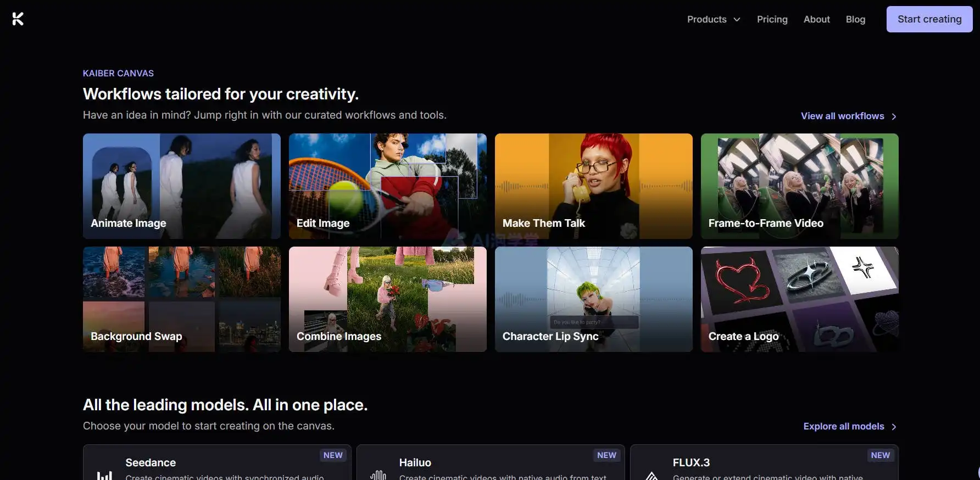Open the About page
Viewport: 980px width, 480px height.
(816, 19)
